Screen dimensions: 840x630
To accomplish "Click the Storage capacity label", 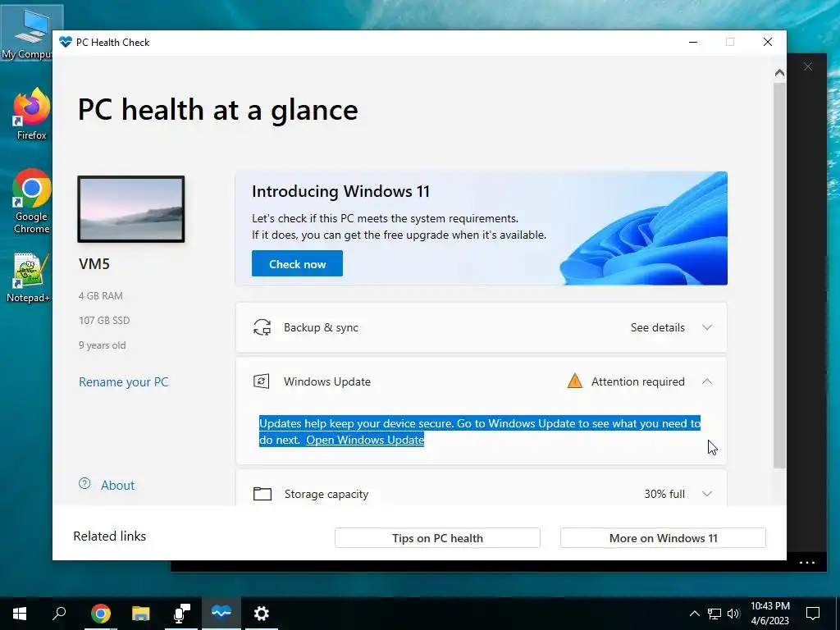I will point(326,494).
